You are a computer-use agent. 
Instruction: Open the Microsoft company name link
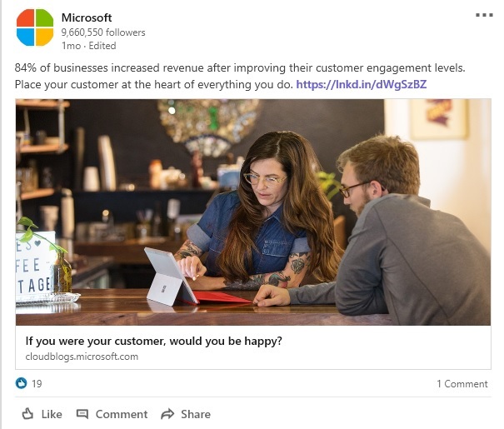[87, 17]
